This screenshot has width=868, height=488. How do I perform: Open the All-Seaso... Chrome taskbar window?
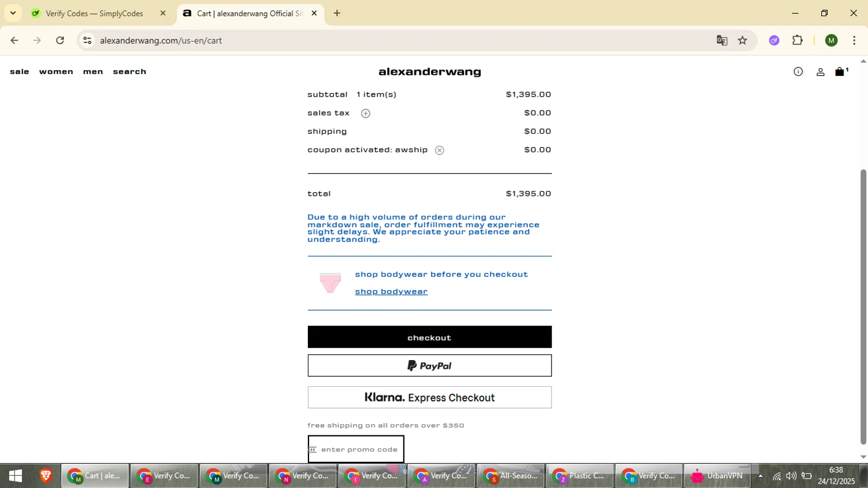510,476
